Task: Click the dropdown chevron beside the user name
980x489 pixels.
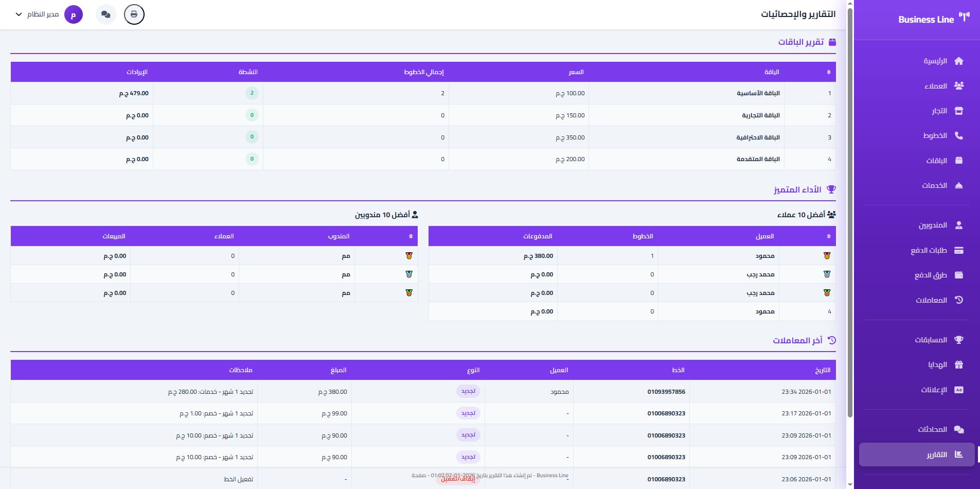Action: [x=19, y=14]
